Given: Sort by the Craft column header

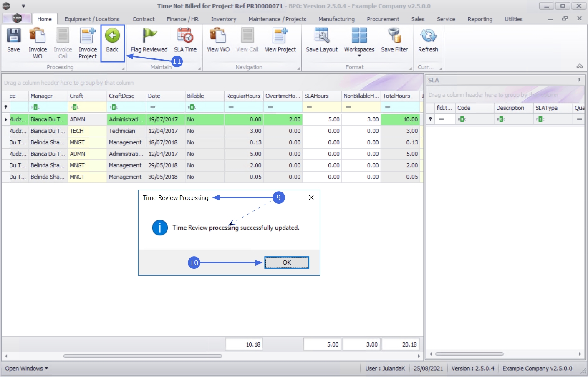Looking at the screenshot, I should (87, 96).
